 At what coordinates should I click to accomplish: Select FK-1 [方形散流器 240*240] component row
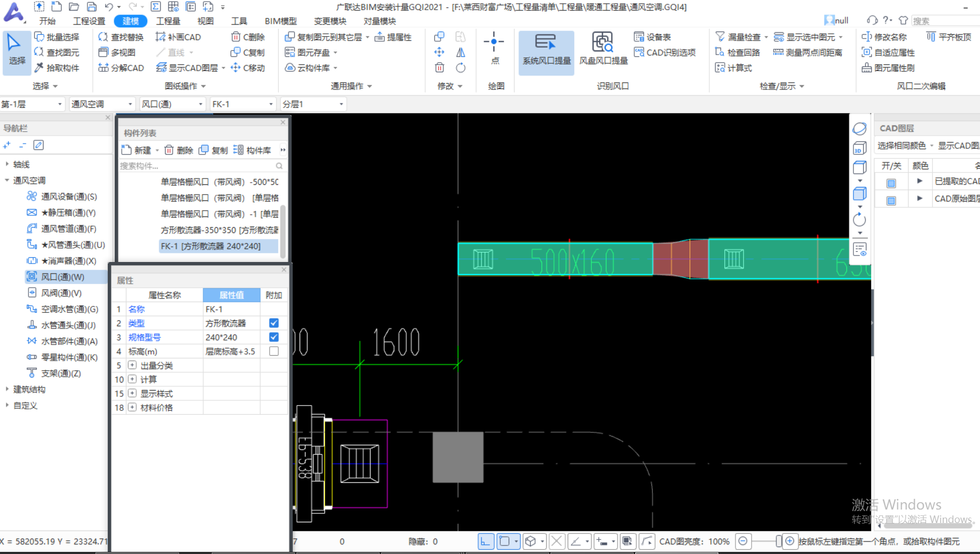coord(218,246)
